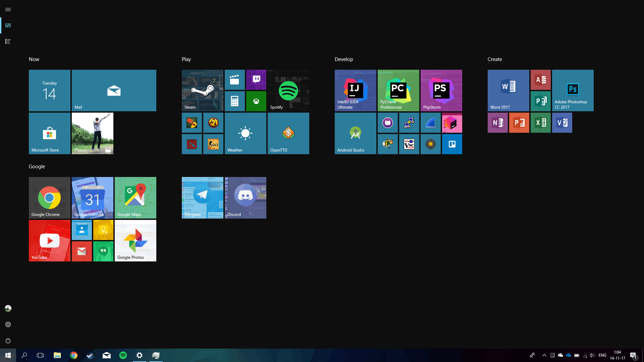Launch the Xbox app tile
Viewport: 644px width, 362px height.
coord(256,101)
